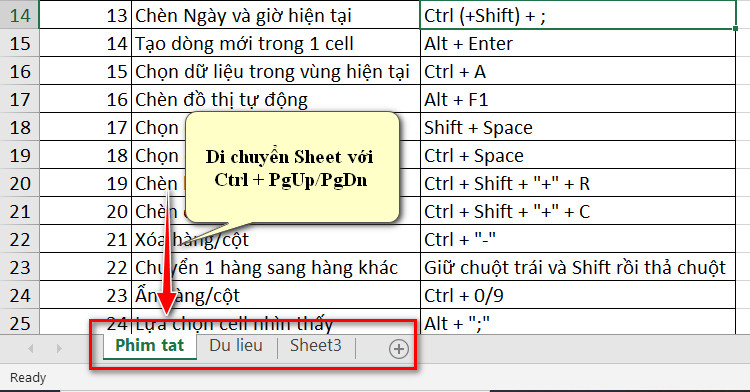
Task: Switch to the Phim tat sheet tab
Action: tap(150, 346)
